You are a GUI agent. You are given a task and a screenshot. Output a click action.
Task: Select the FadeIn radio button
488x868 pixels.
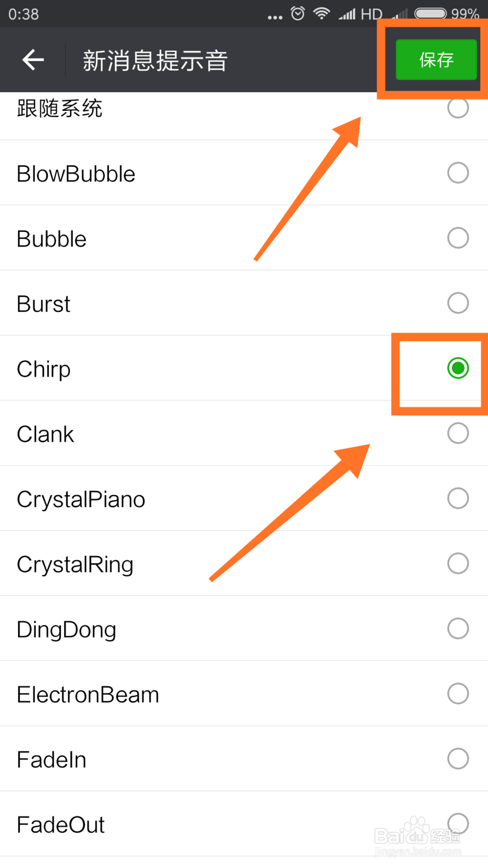pos(458,759)
